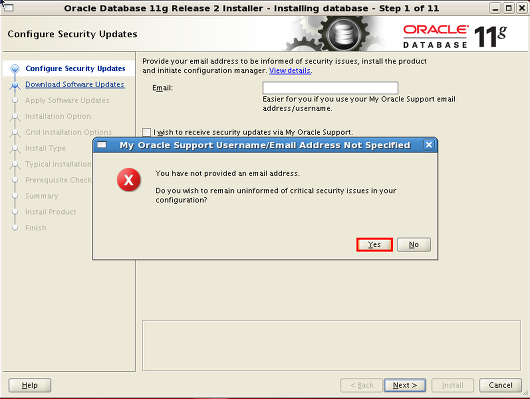The width and height of the screenshot is (530, 399).
Task: Close the Oracle installer window
Action: [x=522, y=8]
